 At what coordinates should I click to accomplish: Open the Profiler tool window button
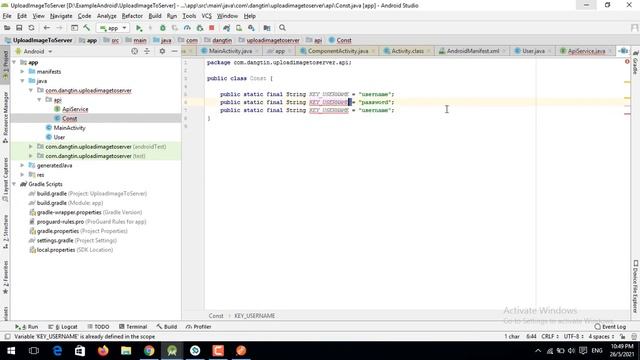(198, 327)
